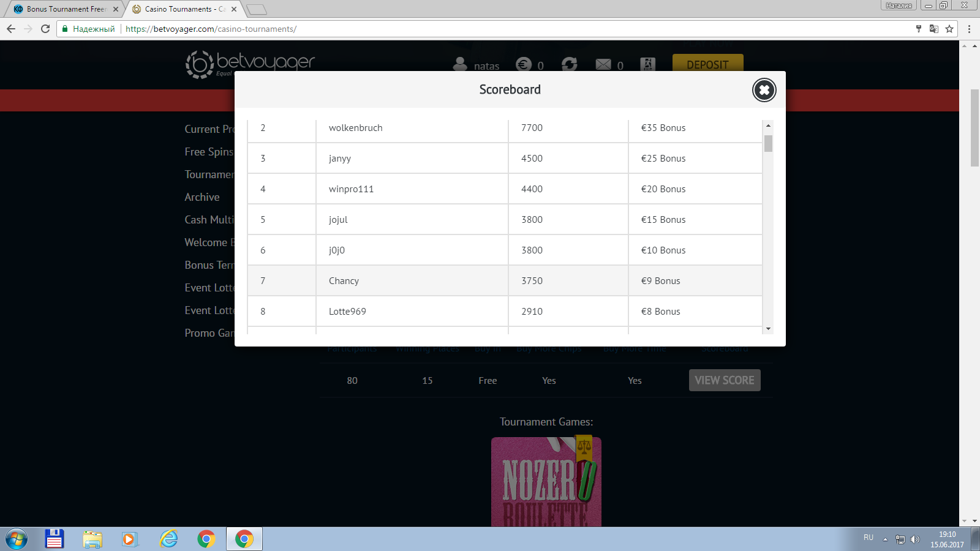Click the VIEW SCORE button
Image resolution: width=980 pixels, height=551 pixels.
click(x=725, y=380)
